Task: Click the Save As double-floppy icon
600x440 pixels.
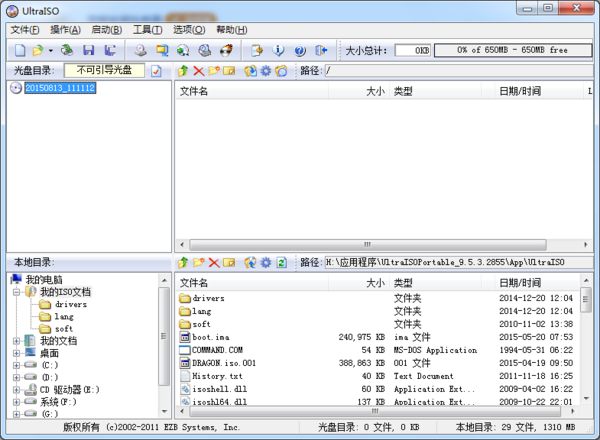Action: click(110, 50)
